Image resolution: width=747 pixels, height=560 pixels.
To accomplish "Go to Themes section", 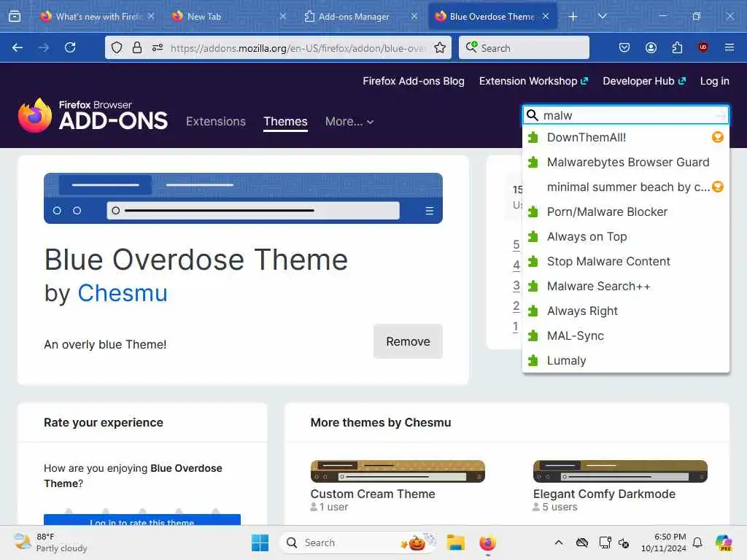I will (285, 122).
